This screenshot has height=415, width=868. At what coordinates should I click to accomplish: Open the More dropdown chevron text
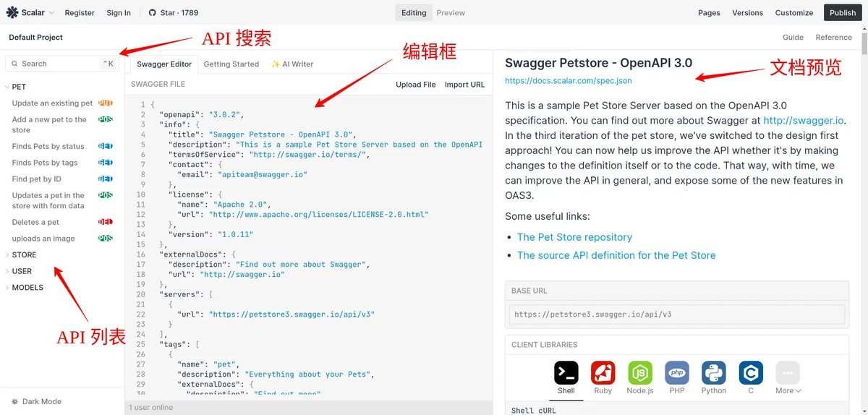click(x=788, y=390)
